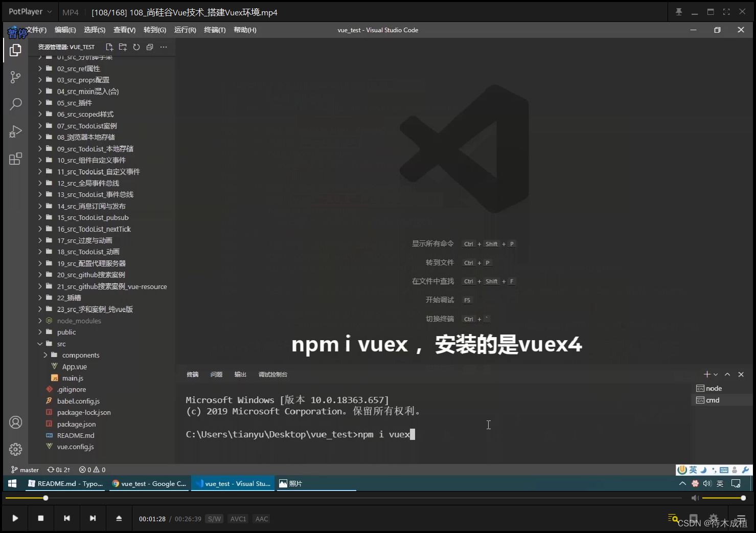Maximize the terminal panel with up chevron
756x533 pixels.
727,374
